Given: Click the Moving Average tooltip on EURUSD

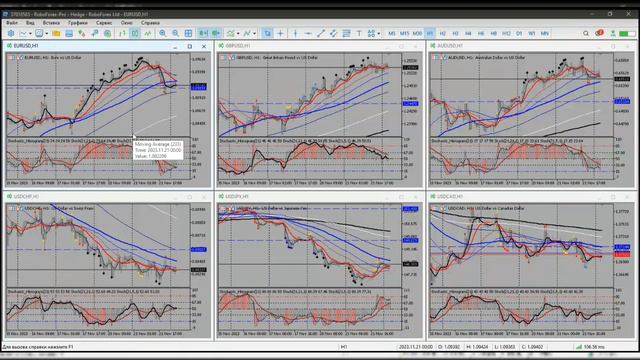Looking at the screenshot, I should click(158, 150).
